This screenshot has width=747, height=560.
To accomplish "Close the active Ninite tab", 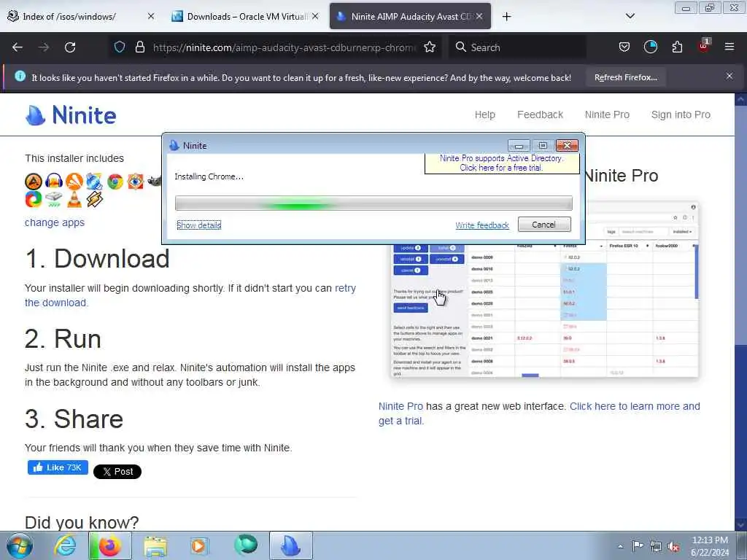I will click(x=479, y=16).
